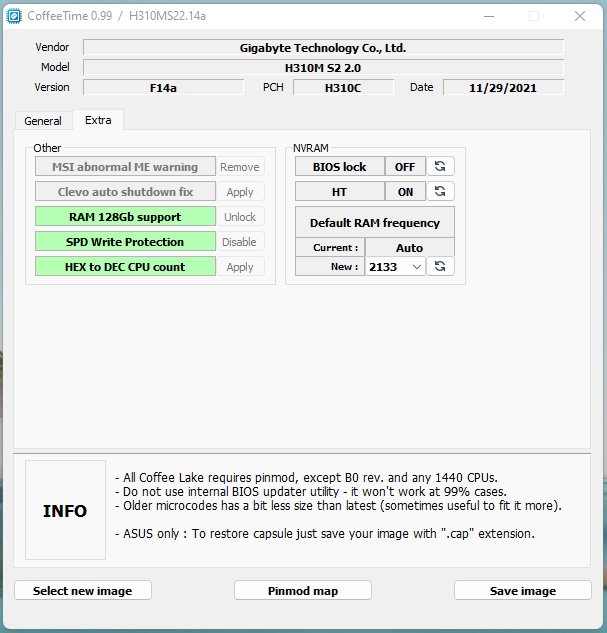
Task: Close the CoffeeTime window
Action: pos(580,16)
